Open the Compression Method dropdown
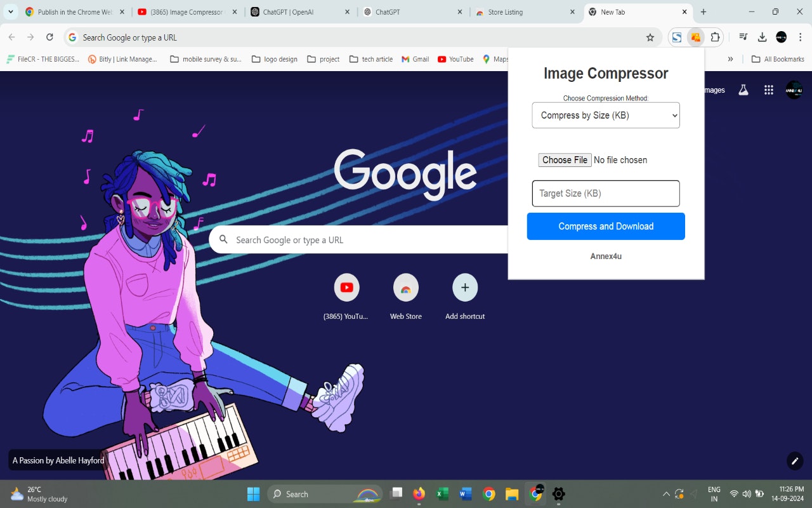 (605, 115)
